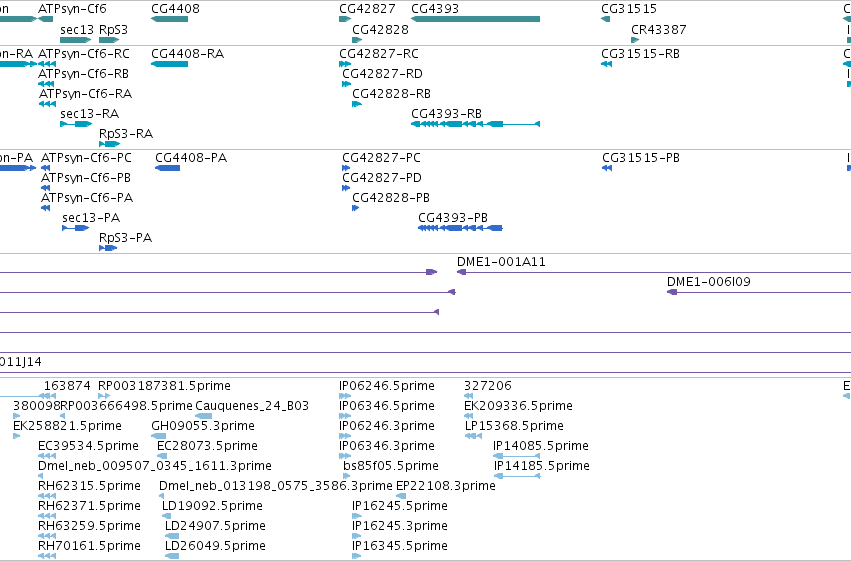Click protein RpS3-PA
This screenshot has height=561, width=851.
click(125, 238)
